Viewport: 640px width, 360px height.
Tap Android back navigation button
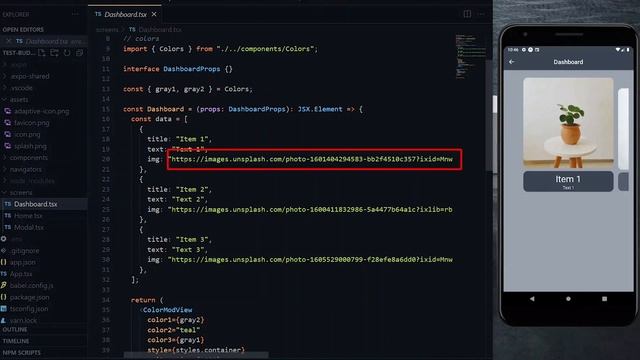click(532, 299)
